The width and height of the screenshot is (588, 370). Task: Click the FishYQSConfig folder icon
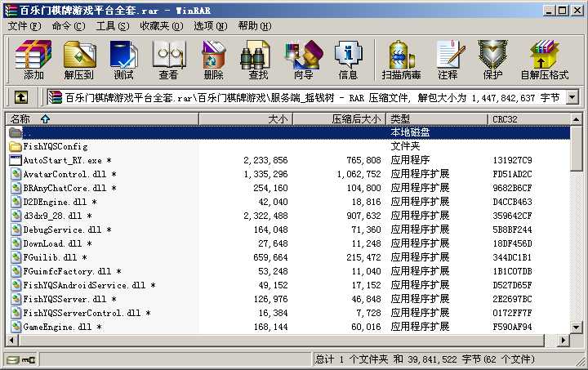point(15,146)
